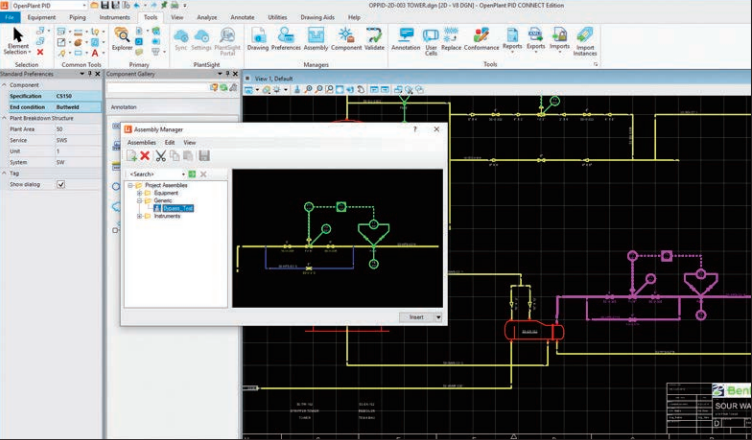Image resolution: width=752 pixels, height=440 pixels.
Task: Click the Save icon in quick access toolbar
Action: tap(105, 5)
